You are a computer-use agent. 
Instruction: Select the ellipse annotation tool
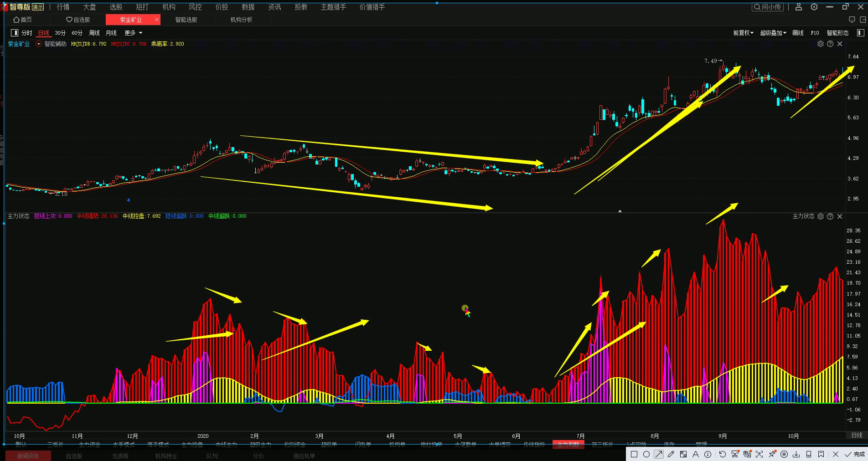pyautogui.click(x=646, y=454)
